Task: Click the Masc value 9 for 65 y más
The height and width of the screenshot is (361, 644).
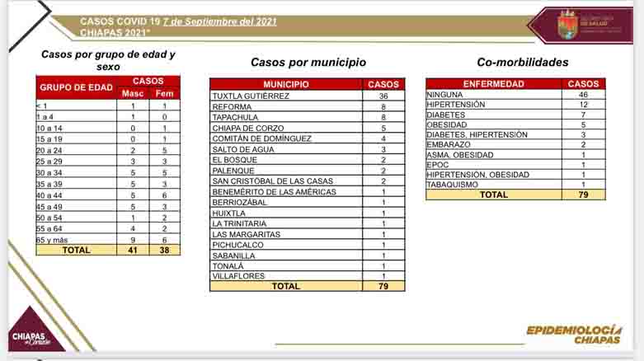Action: pos(133,240)
